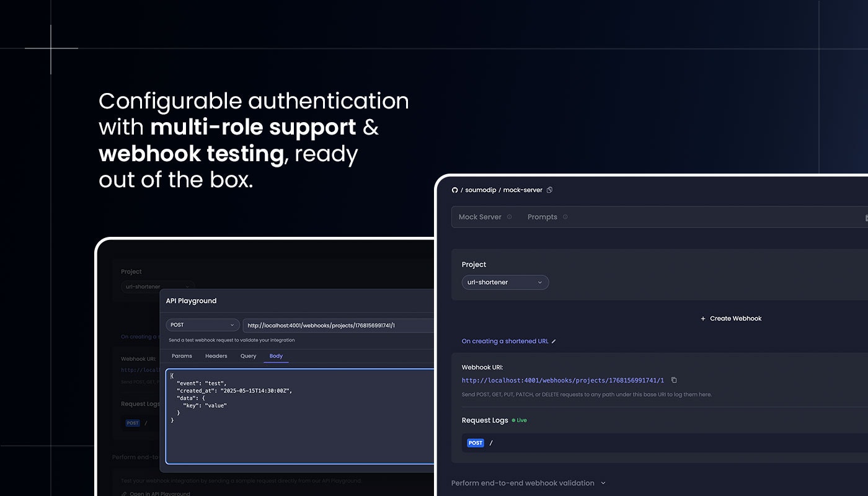
Task: Open the POST method dropdown in API Playground
Action: [202, 325]
